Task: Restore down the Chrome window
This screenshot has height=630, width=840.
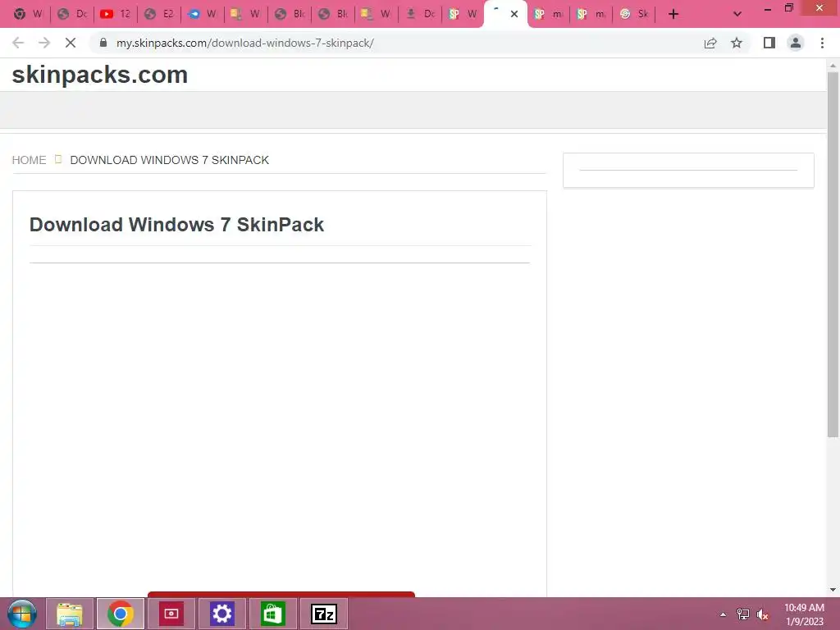Action: pos(789,8)
